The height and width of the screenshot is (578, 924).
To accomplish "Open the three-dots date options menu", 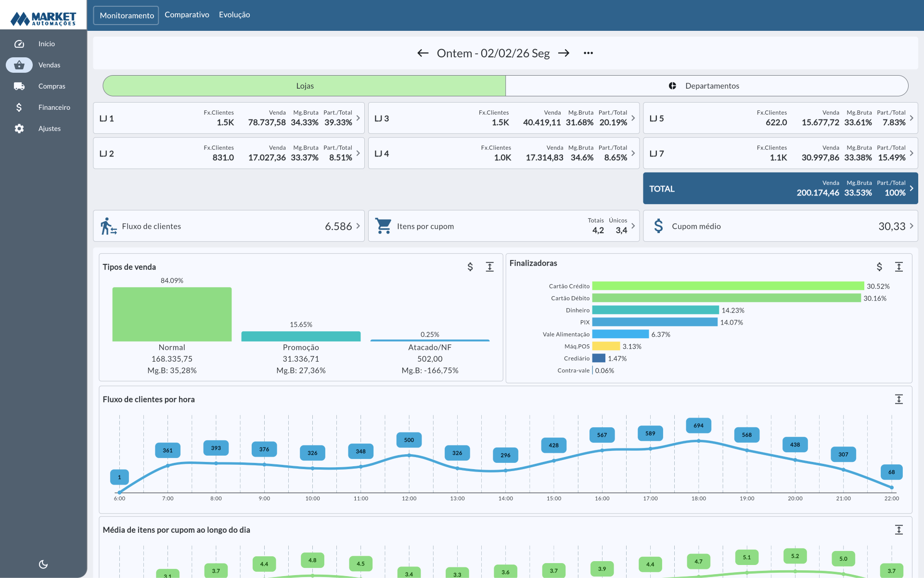I will (588, 53).
